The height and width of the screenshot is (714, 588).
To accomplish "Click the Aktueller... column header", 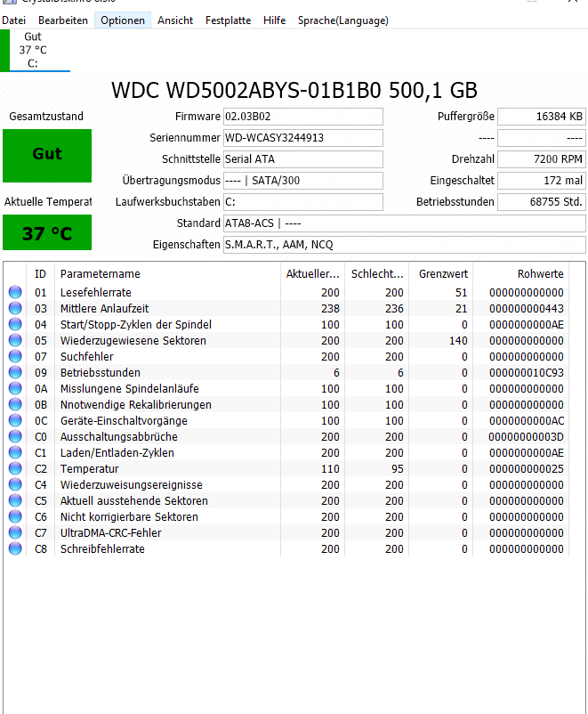I will (x=312, y=274).
